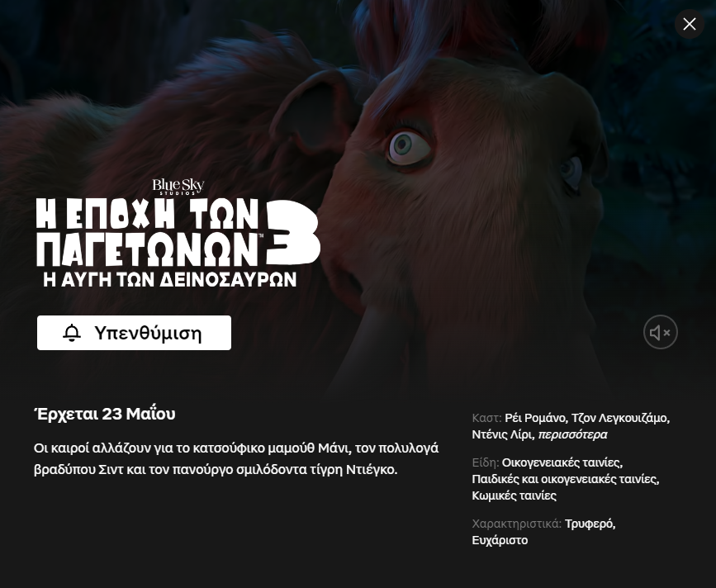Viewport: 716px width, 588px height.
Task: Expand the cast list via περισσότερα
Action: click(x=572, y=434)
